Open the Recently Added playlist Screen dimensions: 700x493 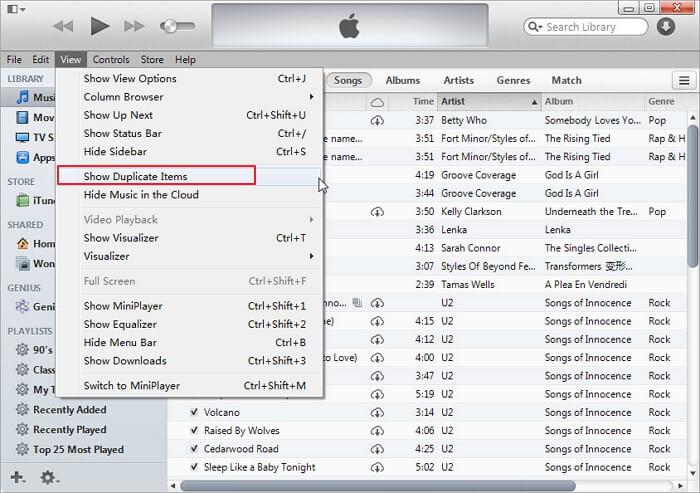(70, 409)
